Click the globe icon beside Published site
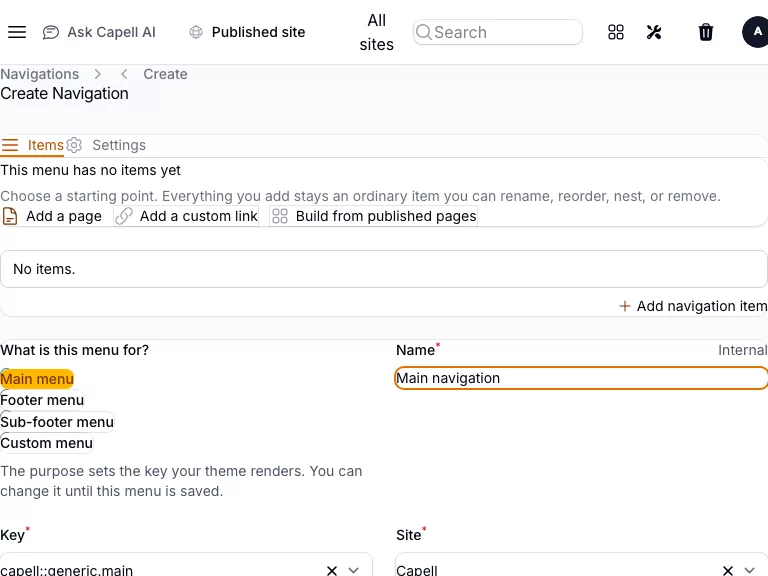This screenshot has height=576, width=768. pyautogui.click(x=196, y=32)
